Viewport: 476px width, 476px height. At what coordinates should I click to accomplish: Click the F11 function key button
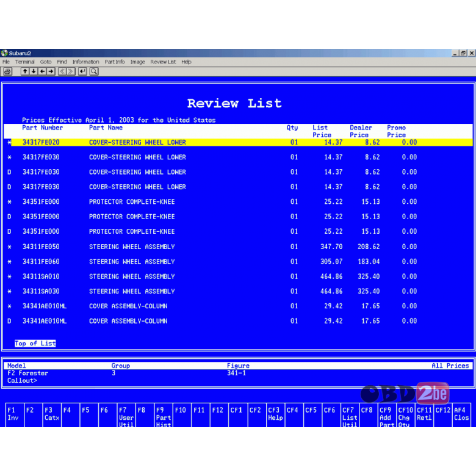pos(201,415)
